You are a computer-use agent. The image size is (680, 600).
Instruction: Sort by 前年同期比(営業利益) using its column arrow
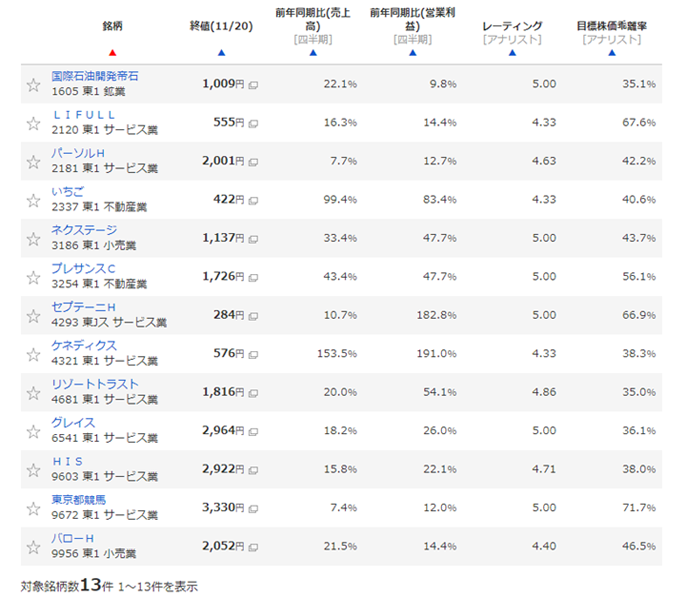[x=411, y=53]
